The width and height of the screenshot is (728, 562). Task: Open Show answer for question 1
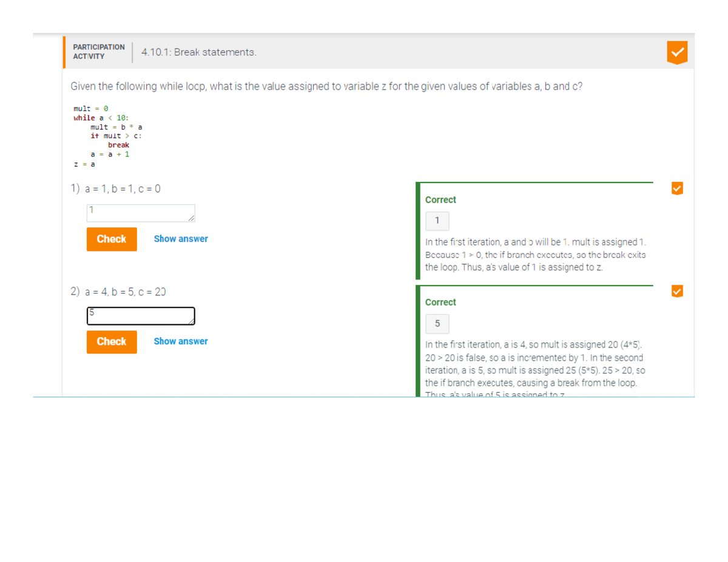click(x=180, y=239)
